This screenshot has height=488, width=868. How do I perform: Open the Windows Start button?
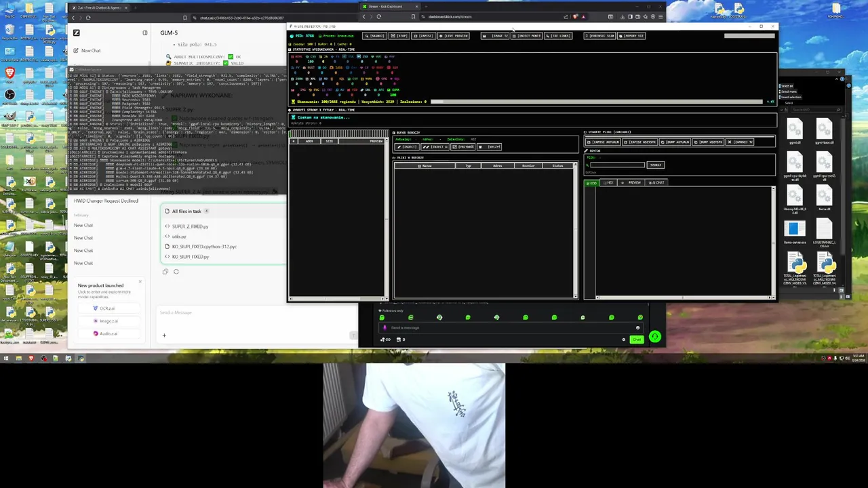(5, 359)
